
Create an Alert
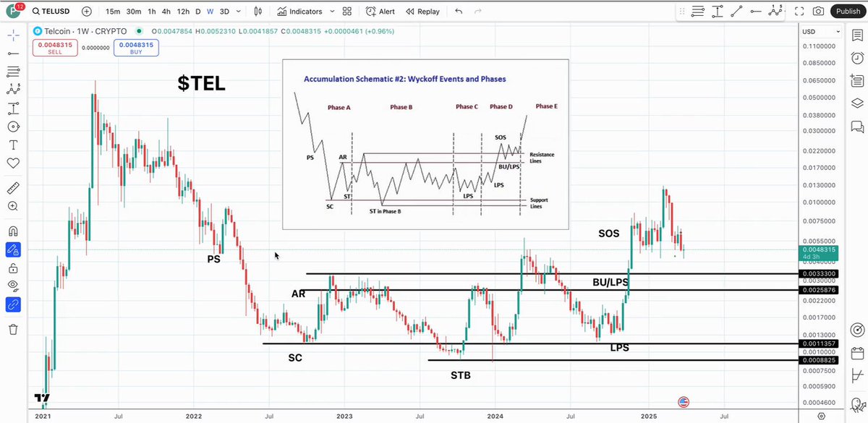[x=380, y=12]
